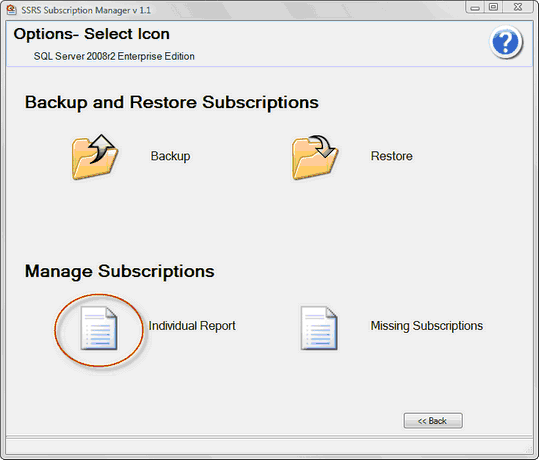
Task: Click the Individual Report label
Action: point(192,326)
